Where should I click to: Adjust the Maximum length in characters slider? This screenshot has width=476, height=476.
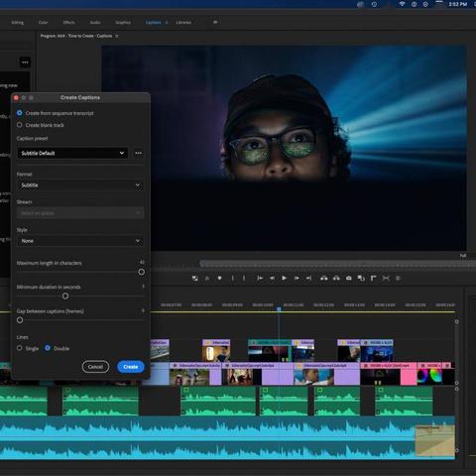[x=142, y=272]
